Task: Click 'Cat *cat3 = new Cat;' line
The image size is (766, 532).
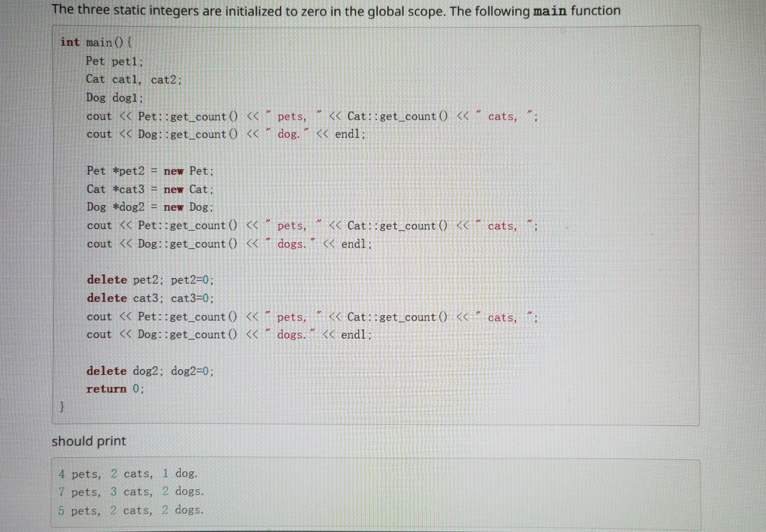Action: coord(150,189)
